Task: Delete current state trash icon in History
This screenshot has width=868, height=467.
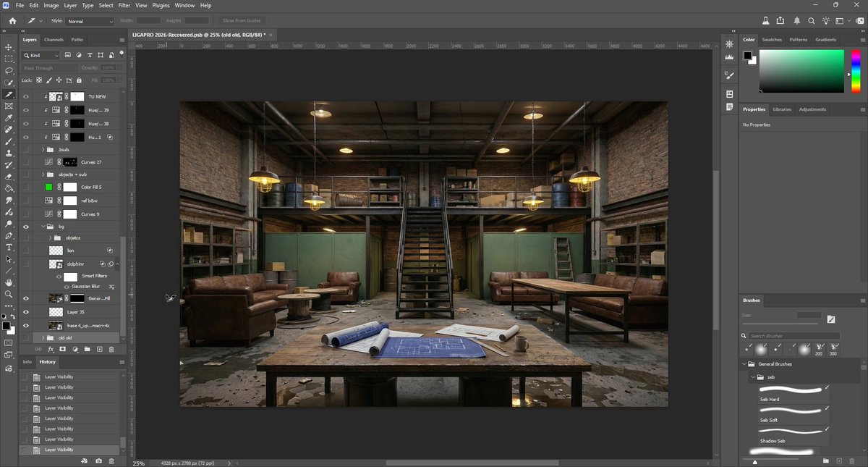Action: (111, 460)
